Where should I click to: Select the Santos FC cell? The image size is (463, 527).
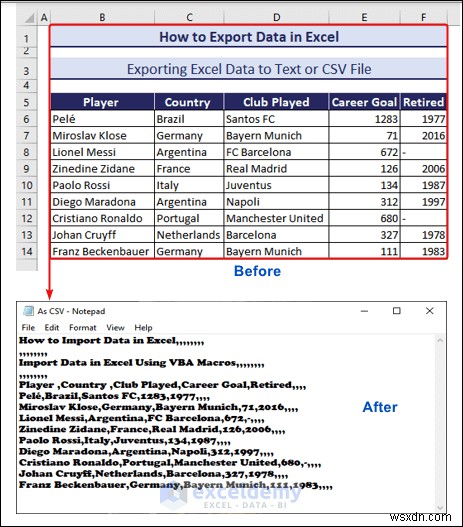click(276, 119)
